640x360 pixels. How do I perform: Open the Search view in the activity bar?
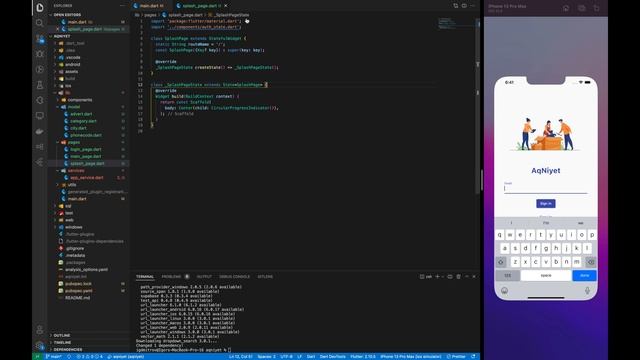click(x=40, y=23)
